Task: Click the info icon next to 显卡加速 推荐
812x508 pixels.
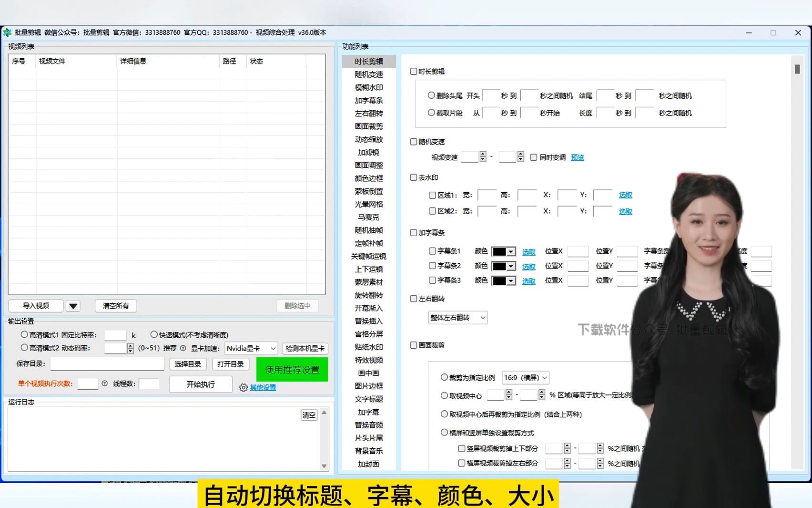Action: pos(183,348)
